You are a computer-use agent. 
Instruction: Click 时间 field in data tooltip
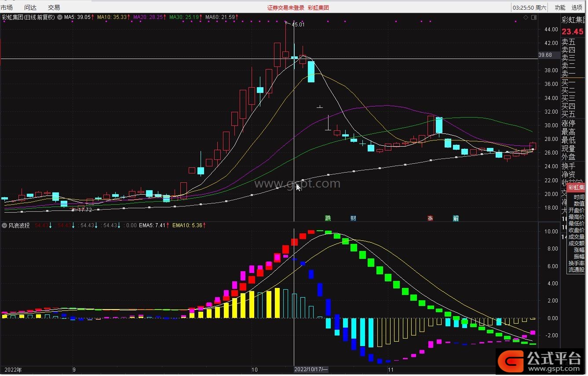point(579,197)
